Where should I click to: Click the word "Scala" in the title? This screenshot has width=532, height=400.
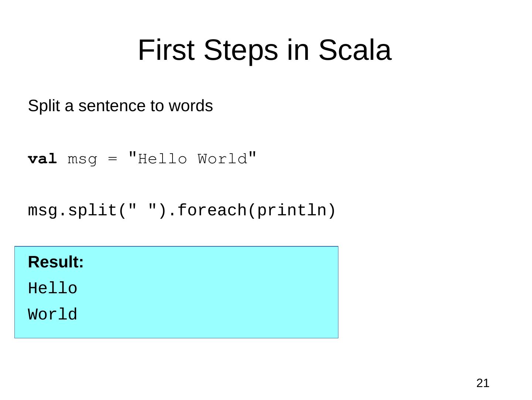[x=354, y=50]
